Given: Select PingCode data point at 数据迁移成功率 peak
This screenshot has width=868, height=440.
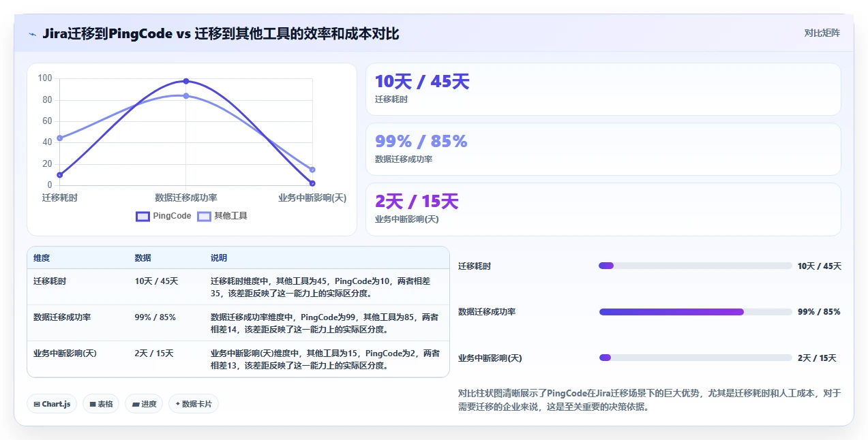Looking at the screenshot, I should [186, 81].
